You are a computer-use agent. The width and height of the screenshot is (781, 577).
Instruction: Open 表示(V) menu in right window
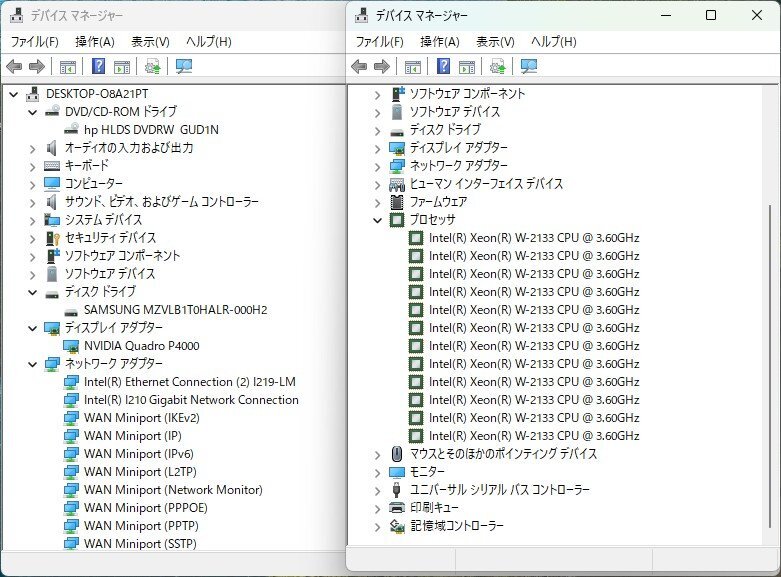495,42
